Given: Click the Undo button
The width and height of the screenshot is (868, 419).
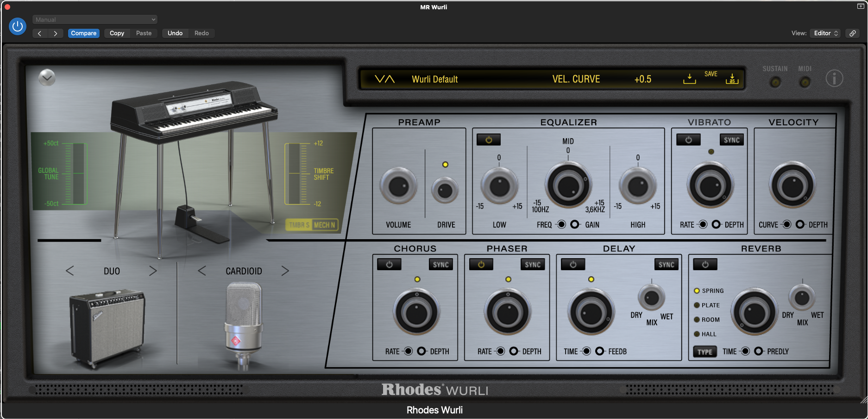Looking at the screenshot, I should (175, 33).
